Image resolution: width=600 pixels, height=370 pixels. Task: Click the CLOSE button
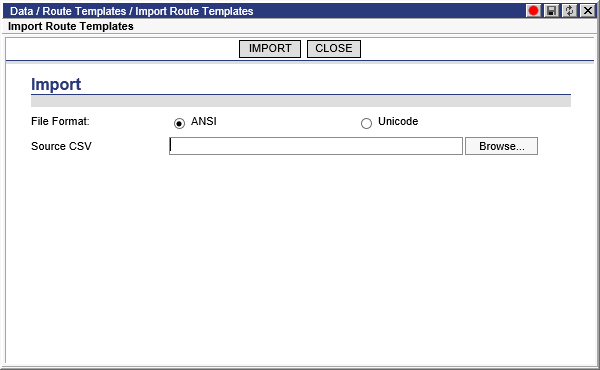coord(334,49)
